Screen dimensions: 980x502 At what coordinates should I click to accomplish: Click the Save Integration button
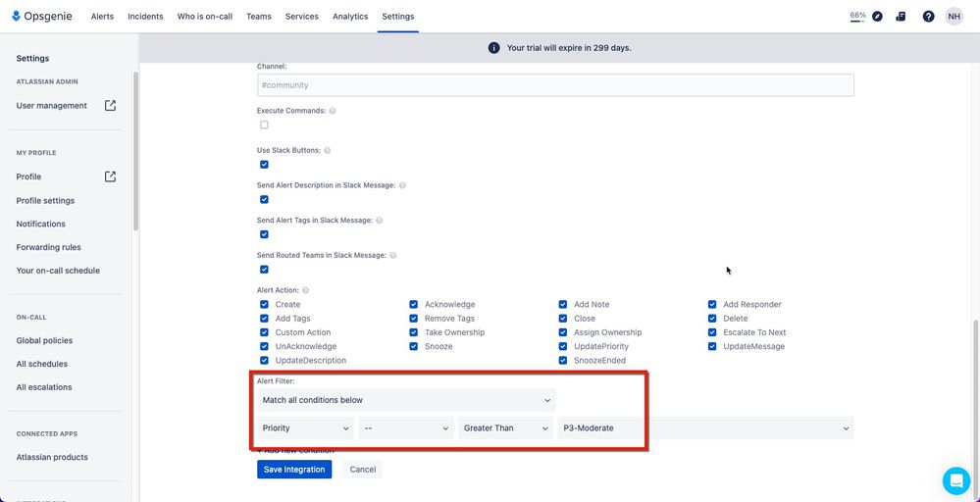point(294,470)
